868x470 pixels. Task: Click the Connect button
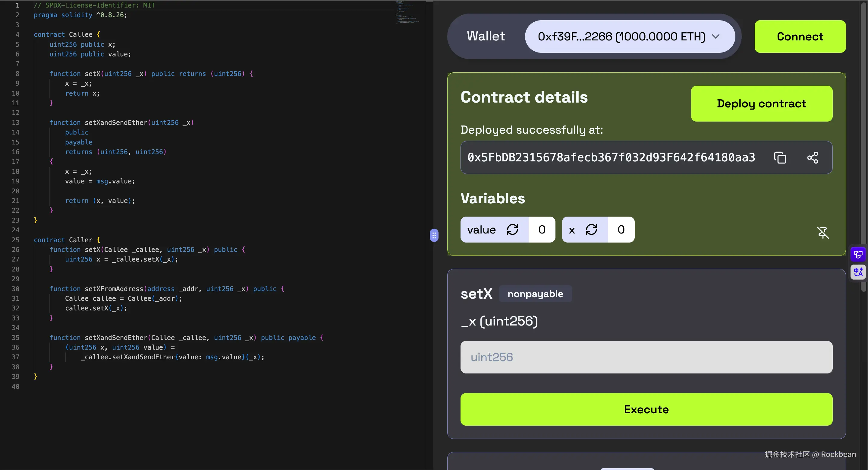[x=800, y=37]
